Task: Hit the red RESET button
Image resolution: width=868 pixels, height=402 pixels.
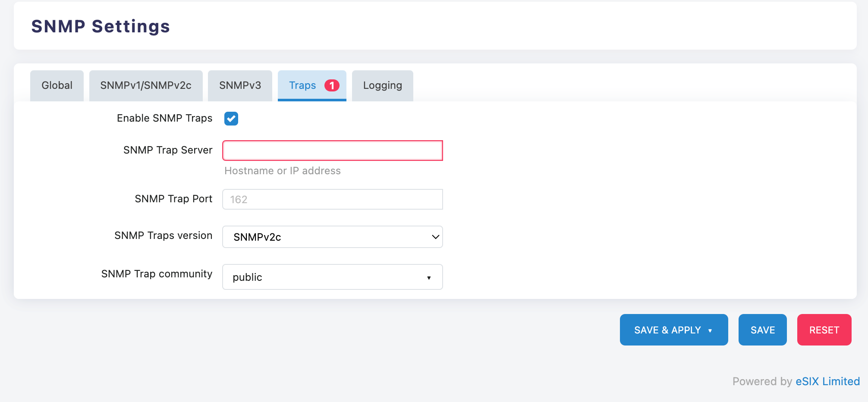Action: (x=824, y=330)
